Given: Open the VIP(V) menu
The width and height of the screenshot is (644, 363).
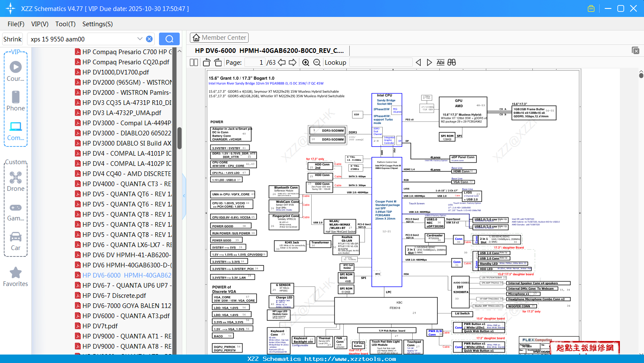Looking at the screenshot, I should (x=40, y=24).
